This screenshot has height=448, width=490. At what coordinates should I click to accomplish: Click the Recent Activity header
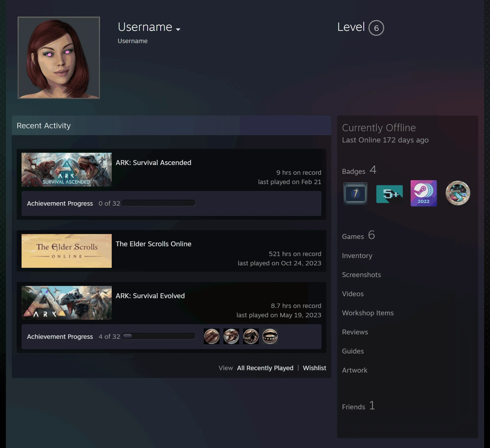171,125
